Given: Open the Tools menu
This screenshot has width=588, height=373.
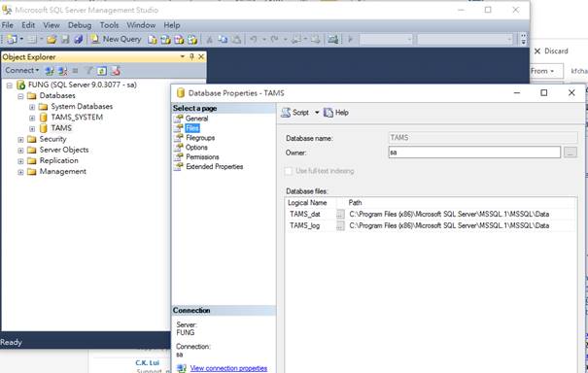Looking at the screenshot, I should click(x=109, y=25).
